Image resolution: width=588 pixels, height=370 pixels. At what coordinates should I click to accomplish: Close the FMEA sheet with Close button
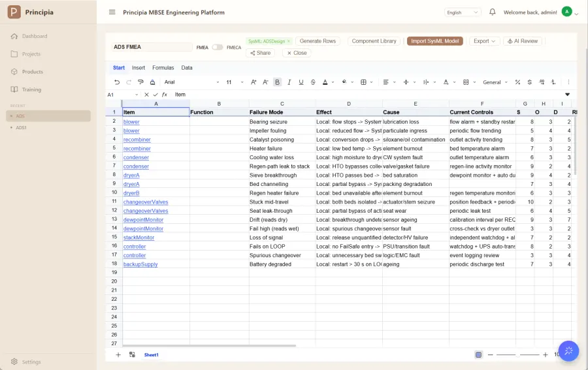tap(297, 53)
